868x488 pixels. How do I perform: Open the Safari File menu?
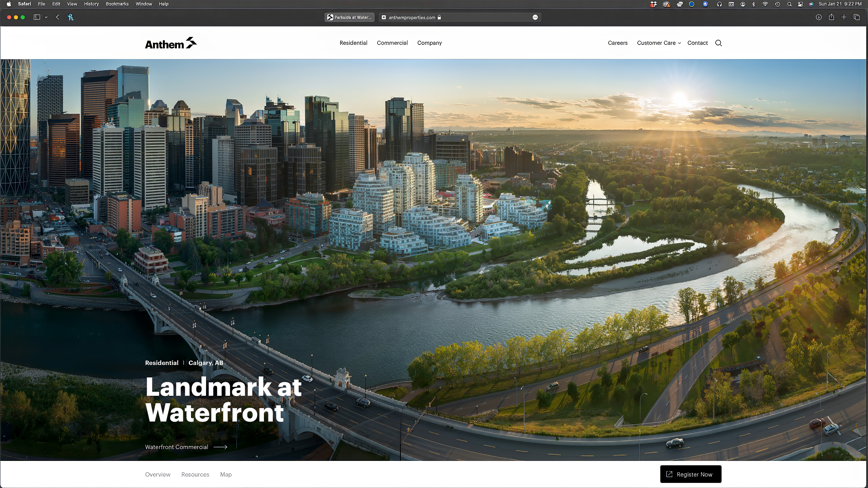coord(41,4)
